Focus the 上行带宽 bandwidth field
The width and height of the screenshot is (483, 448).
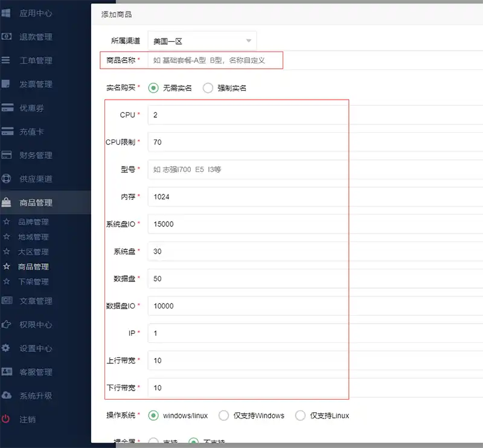tap(315, 360)
